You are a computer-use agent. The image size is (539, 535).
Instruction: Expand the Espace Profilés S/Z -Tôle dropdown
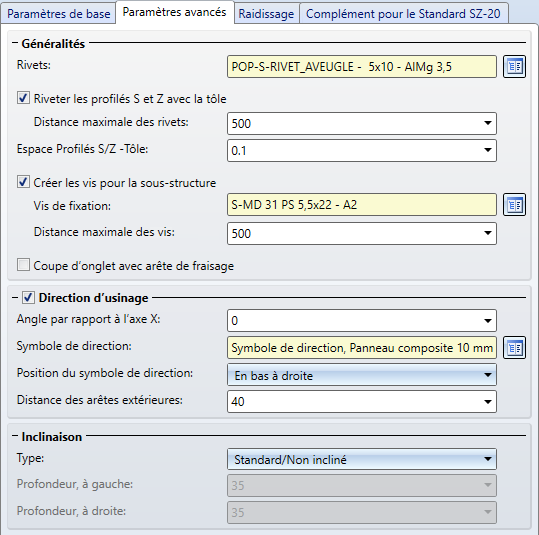click(x=487, y=150)
